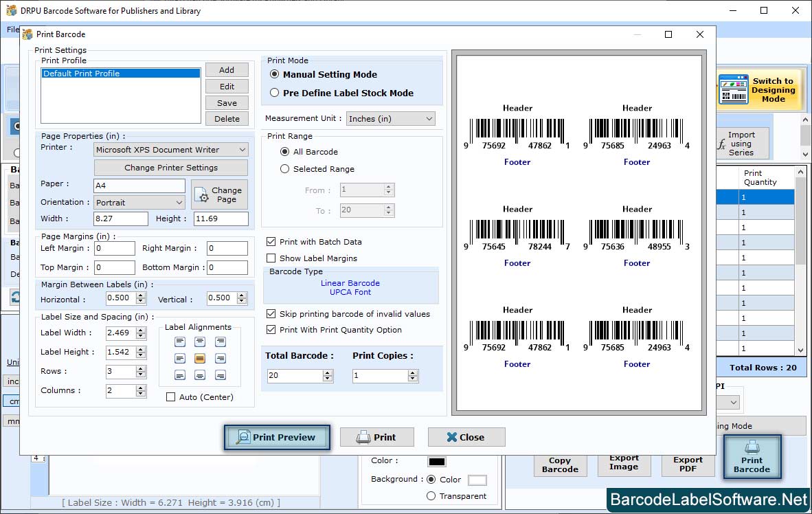Click Left Margin input field
Screen dimensions: 812x514
(115, 248)
